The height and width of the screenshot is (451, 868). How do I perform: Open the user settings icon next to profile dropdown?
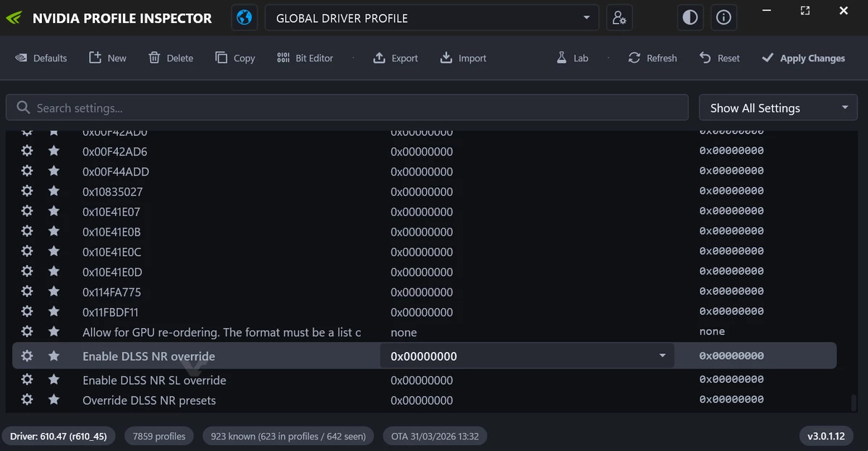pos(619,18)
